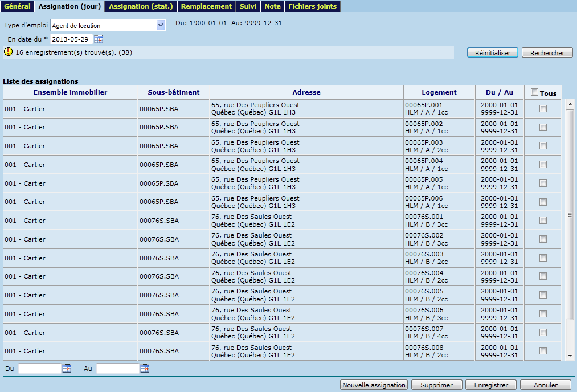This screenshot has height=392, width=577.
Task: Open calendar picker for bottom 'Du' field
Action: pos(67,369)
